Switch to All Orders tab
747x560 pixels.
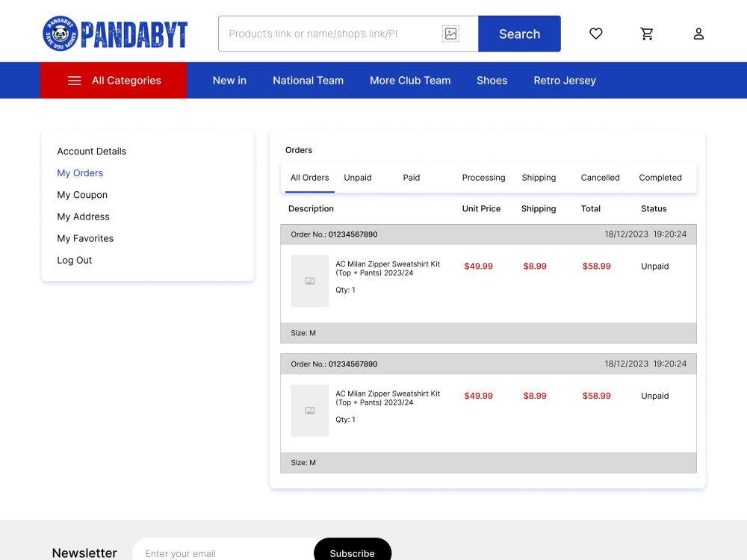(x=310, y=178)
